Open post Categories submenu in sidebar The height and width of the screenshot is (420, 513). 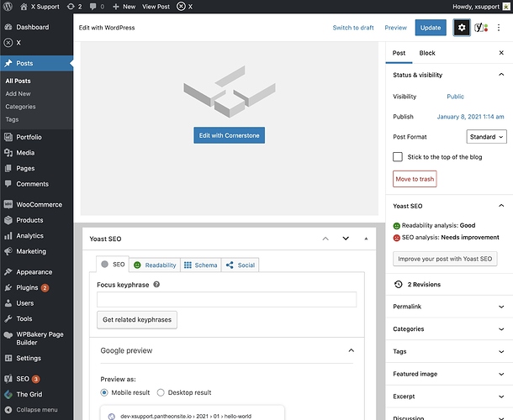pyautogui.click(x=20, y=107)
